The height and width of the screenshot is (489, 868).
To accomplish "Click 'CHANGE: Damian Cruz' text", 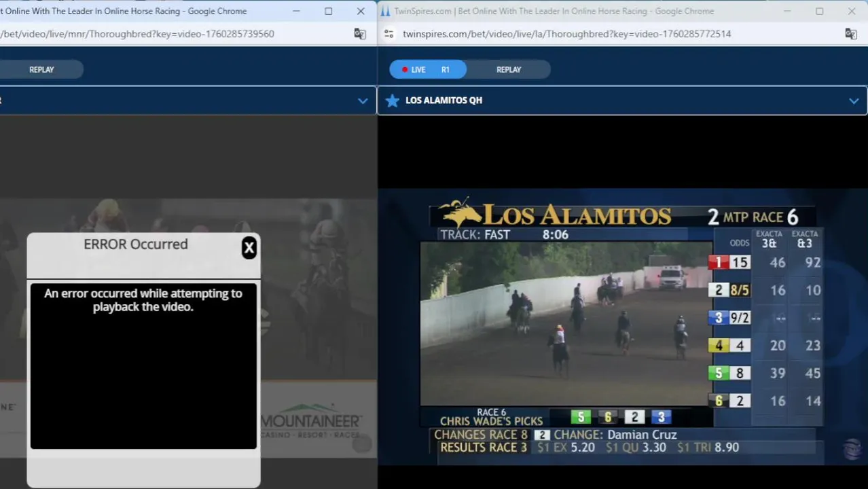I will click(615, 435).
